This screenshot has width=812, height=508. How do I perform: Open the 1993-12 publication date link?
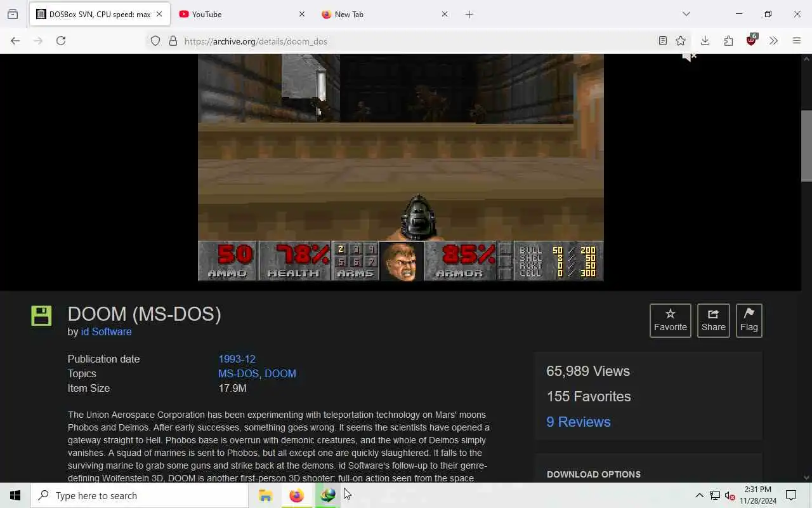[x=237, y=359]
